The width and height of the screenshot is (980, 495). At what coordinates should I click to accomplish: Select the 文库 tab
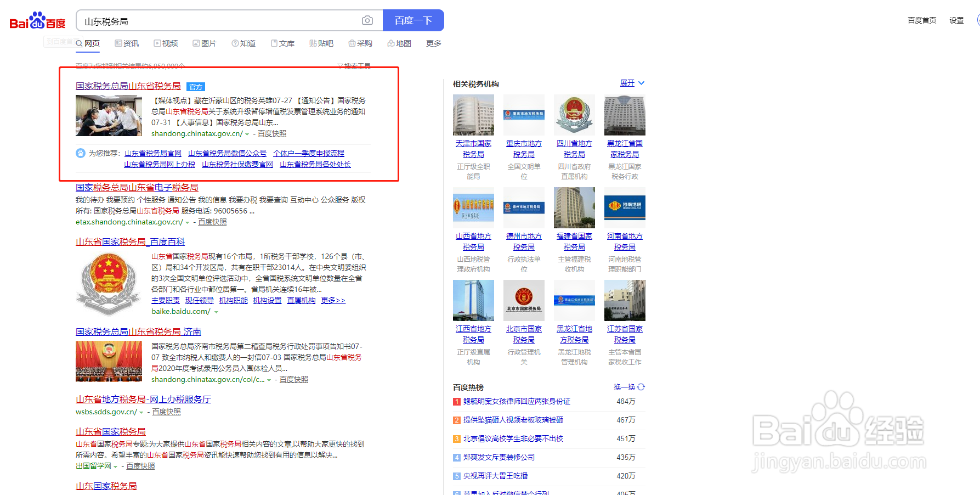pyautogui.click(x=282, y=43)
